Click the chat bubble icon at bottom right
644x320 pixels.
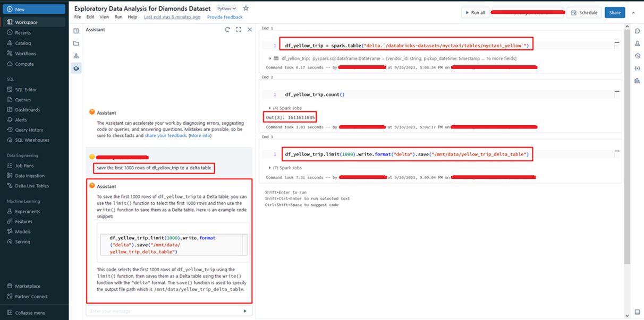coord(637,313)
